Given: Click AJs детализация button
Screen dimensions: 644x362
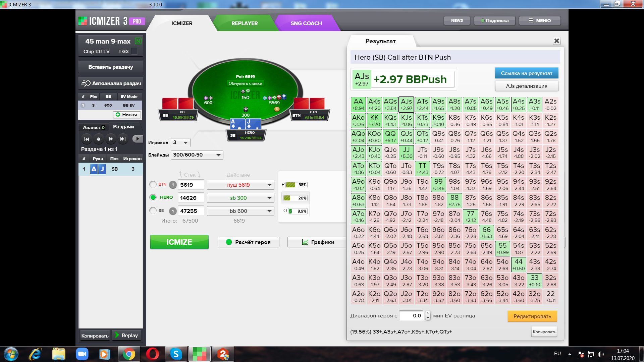Looking at the screenshot, I should [x=527, y=86].
